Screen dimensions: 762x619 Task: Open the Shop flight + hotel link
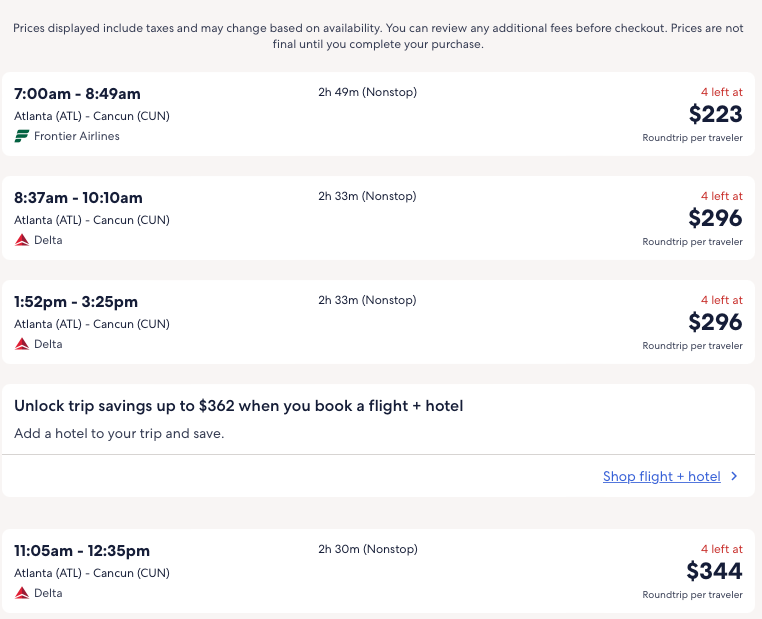tap(661, 477)
